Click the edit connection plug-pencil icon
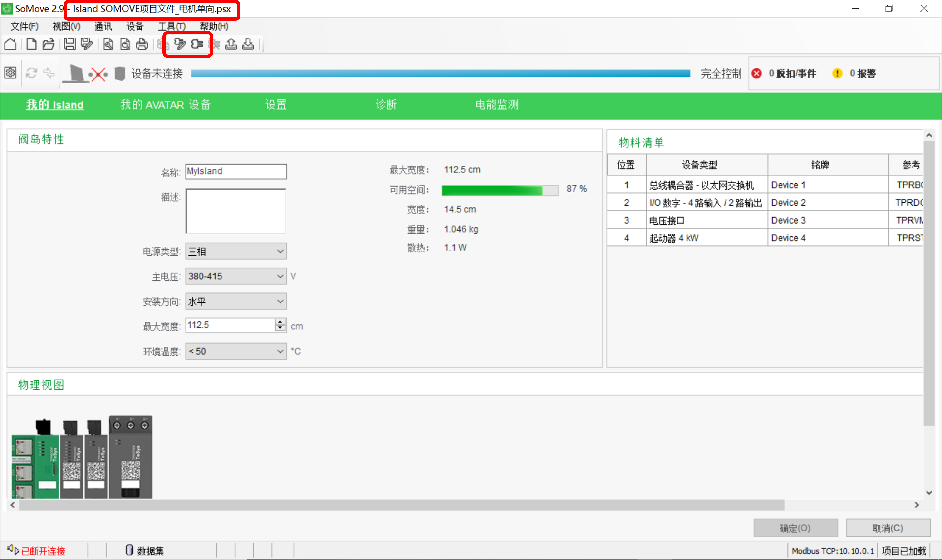 pyautogui.click(x=180, y=44)
